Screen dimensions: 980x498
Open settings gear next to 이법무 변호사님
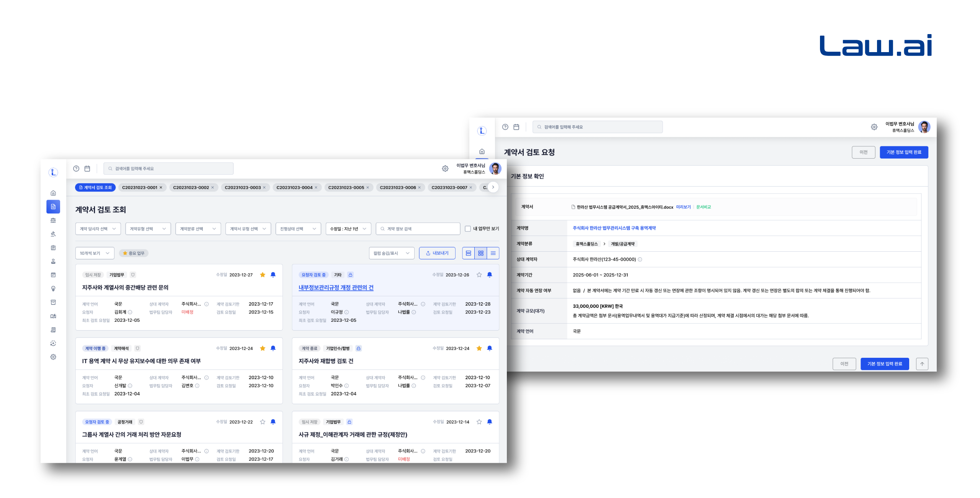tap(445, 169)
